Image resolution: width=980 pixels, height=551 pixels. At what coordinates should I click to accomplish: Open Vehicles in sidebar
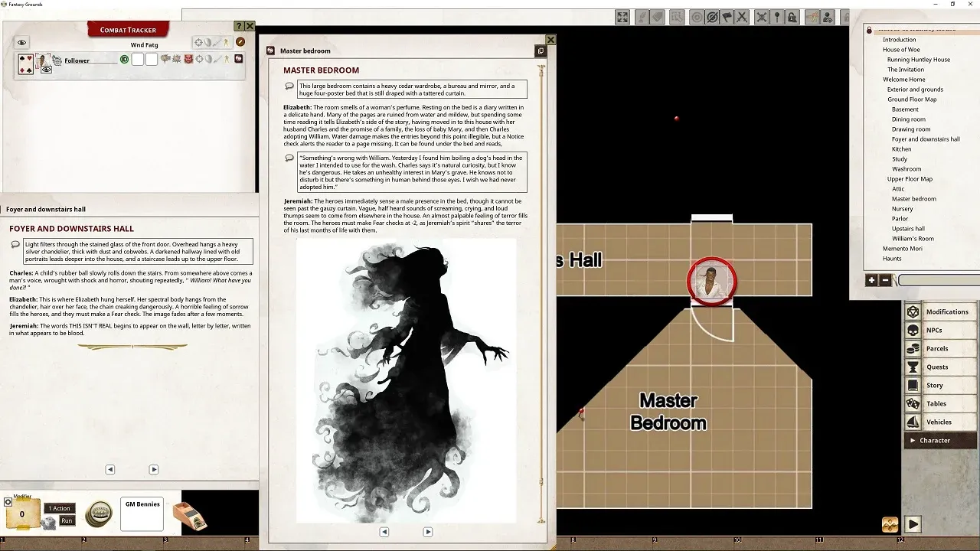point(940,422)
